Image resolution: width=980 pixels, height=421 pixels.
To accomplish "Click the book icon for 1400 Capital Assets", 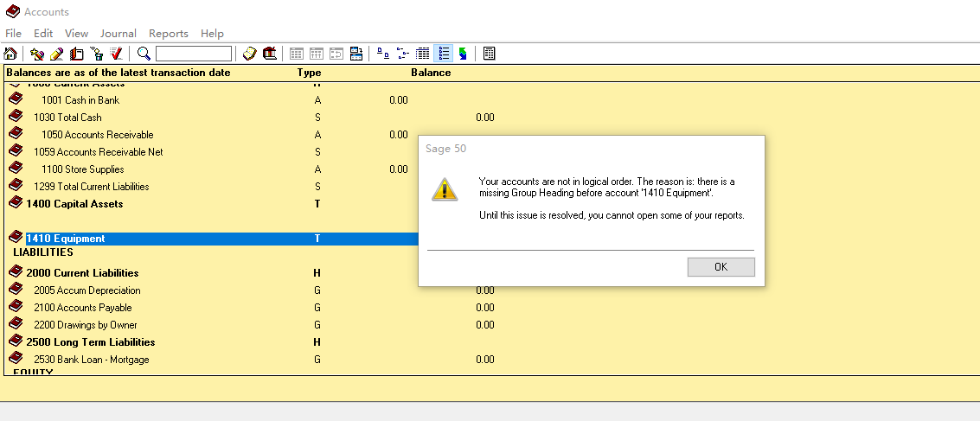I will click(x=16, y=202).
